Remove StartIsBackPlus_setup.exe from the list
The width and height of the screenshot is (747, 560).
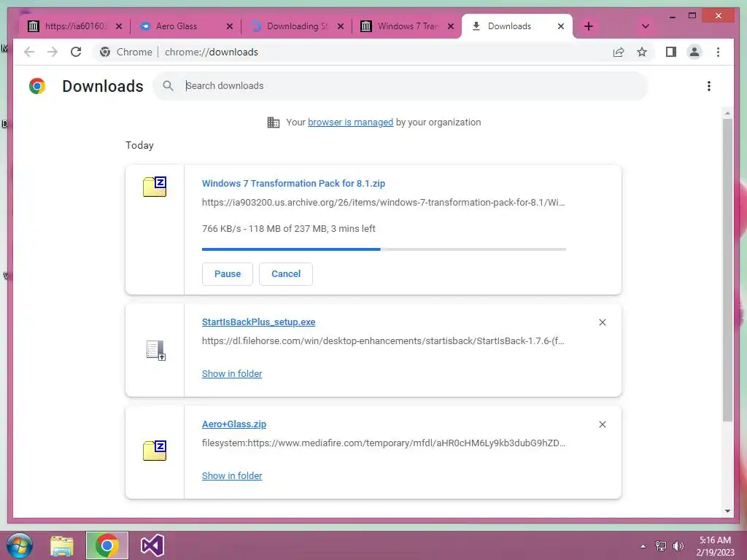[602, 322]
